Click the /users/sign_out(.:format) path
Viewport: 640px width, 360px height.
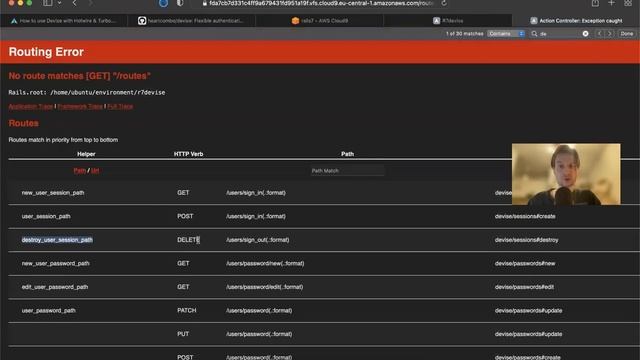pyautogui.click(x=258, y=240)
